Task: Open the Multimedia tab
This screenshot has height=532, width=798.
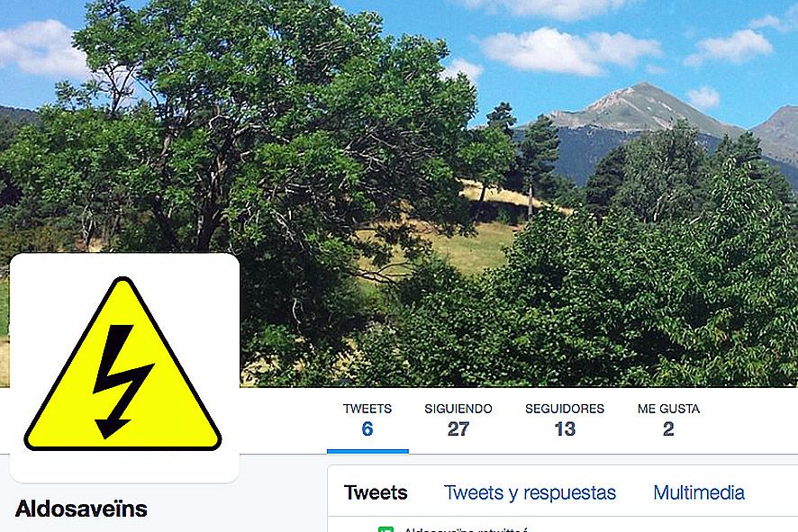Action: pos(699,492)
